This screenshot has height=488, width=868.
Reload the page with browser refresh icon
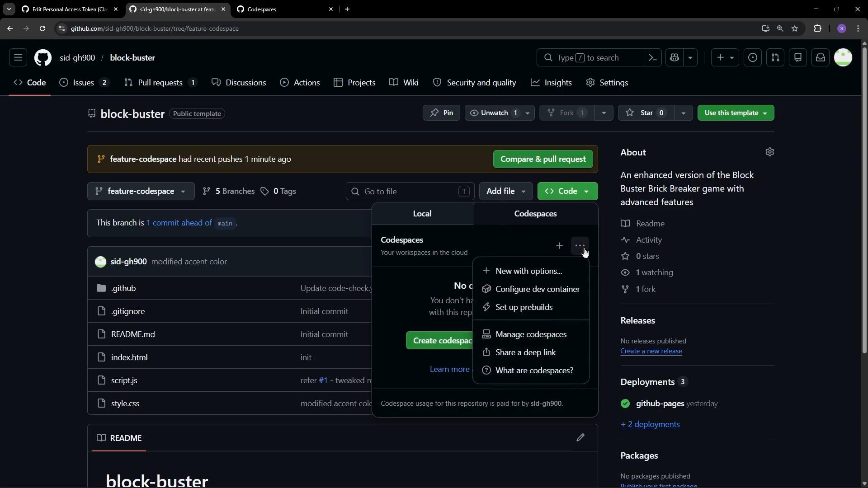click(x=42, y=28)
